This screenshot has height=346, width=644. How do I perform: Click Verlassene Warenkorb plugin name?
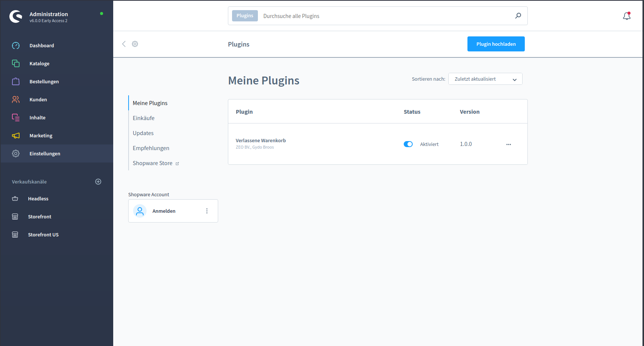click(261, 140)
